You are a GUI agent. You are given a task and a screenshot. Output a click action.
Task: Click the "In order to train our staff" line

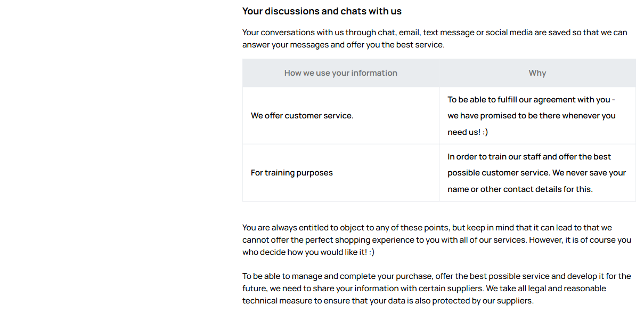tap(529, 157)
